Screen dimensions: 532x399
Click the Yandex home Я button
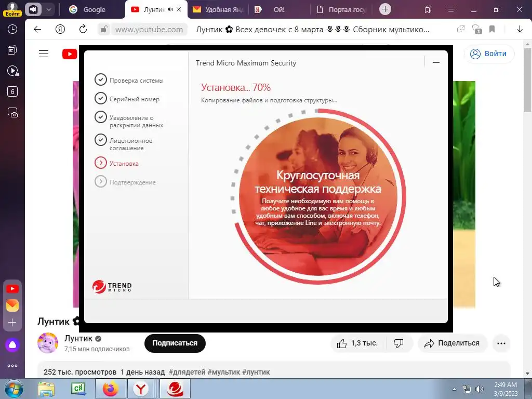[60, 30]
